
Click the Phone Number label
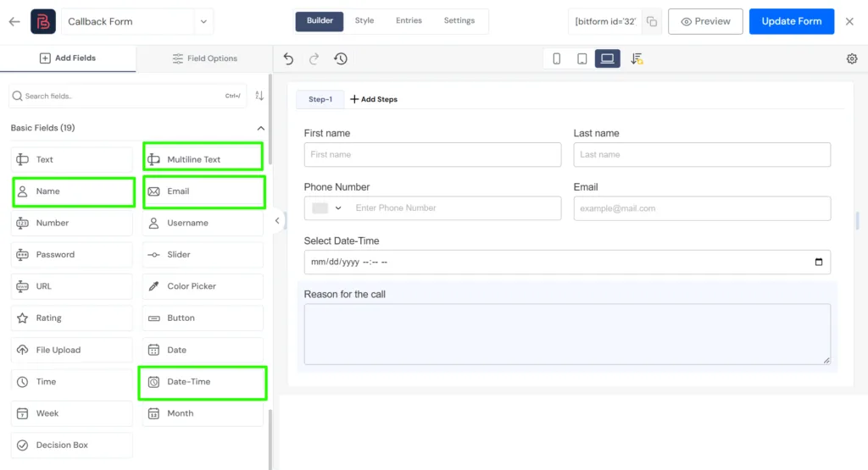click(337, 187)
